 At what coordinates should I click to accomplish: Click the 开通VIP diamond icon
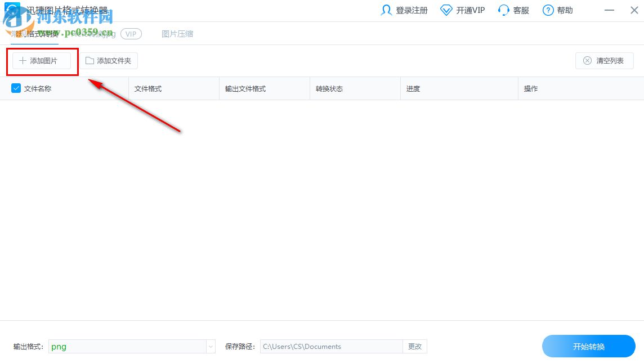click(446, 10)
